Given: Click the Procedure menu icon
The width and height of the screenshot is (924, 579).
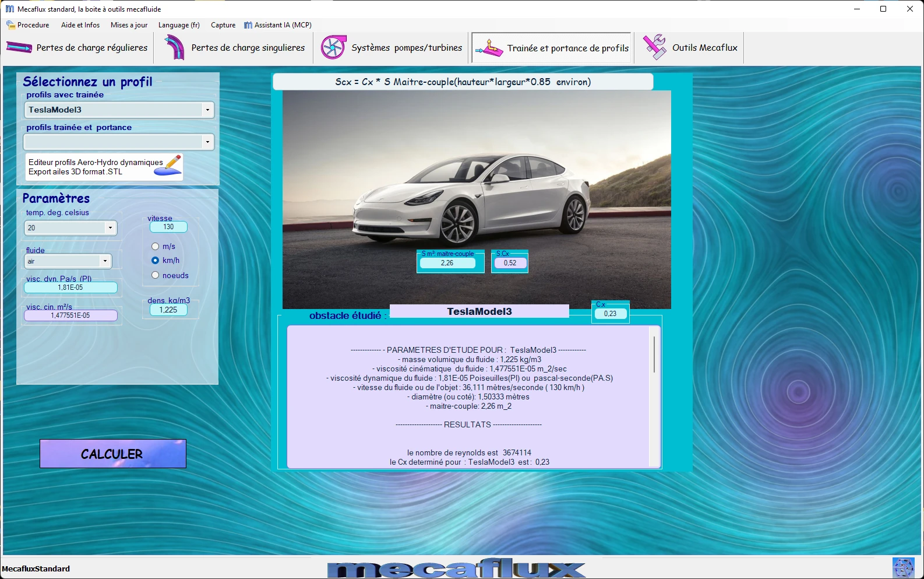Looking at the screenshot, I should 10,25.
